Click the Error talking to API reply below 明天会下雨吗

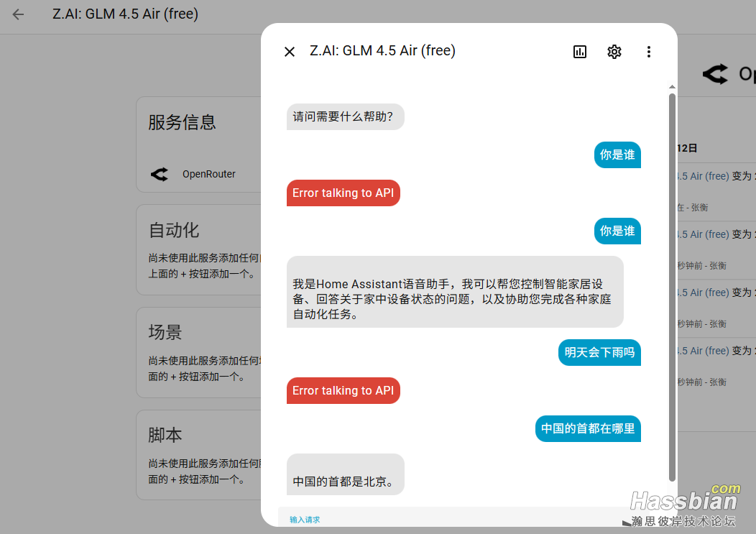(x=344, y=390)
